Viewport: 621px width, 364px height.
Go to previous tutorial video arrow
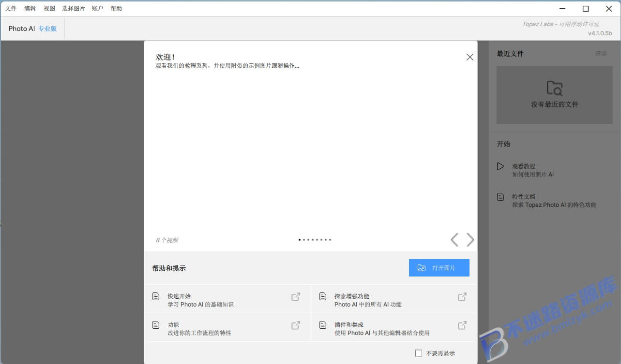pyautogui.click(x=454, y=240)
